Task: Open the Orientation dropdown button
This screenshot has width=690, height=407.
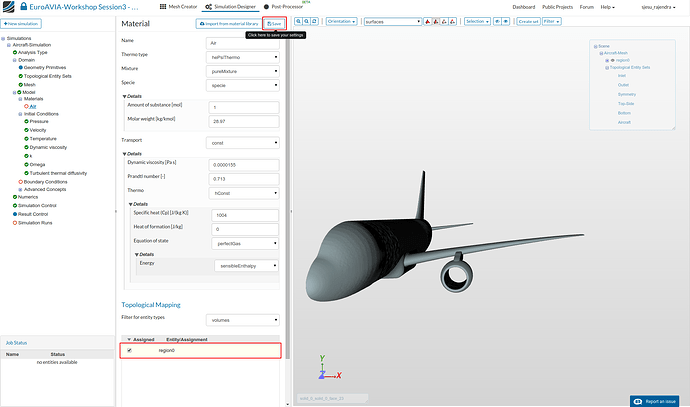Action: [341, 21]
